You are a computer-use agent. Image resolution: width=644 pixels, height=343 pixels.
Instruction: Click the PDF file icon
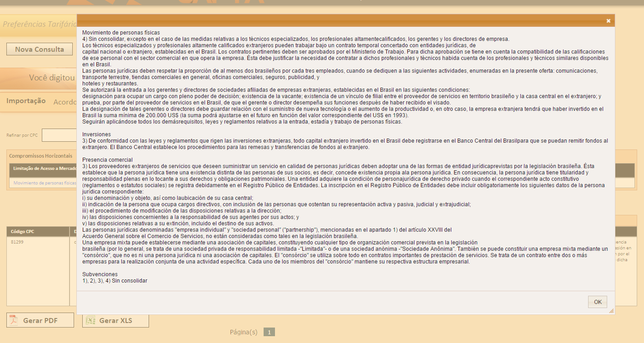pos(14,320)
